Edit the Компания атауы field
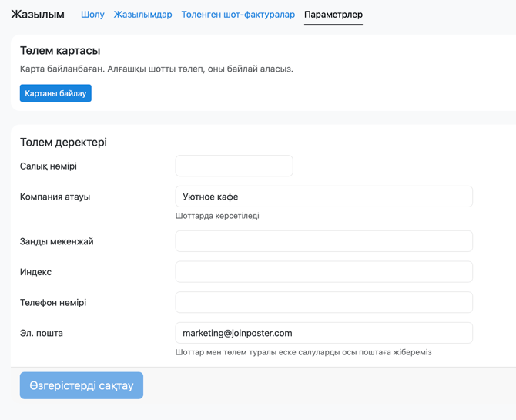516x420 pixels. coord(323,197)
